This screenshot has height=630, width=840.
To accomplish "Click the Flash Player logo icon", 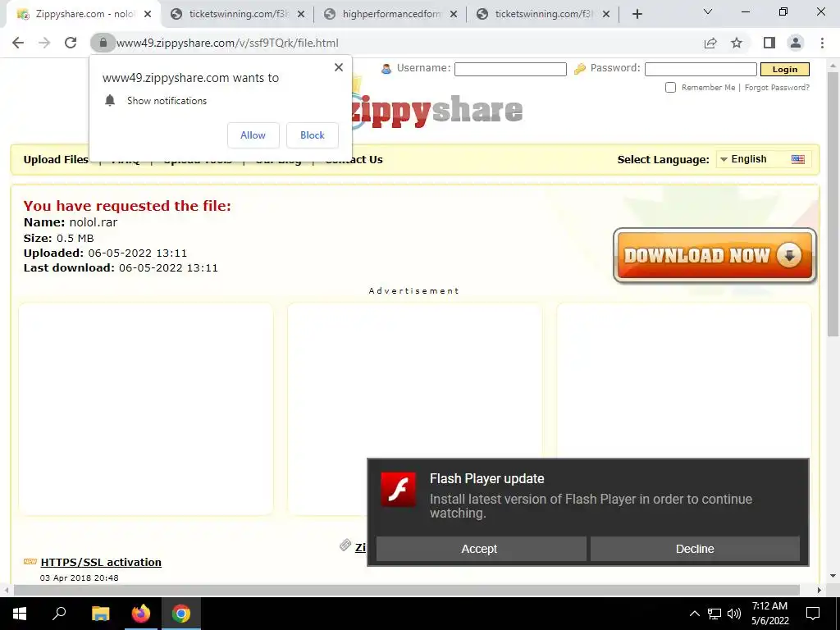I will pos(398,489).
